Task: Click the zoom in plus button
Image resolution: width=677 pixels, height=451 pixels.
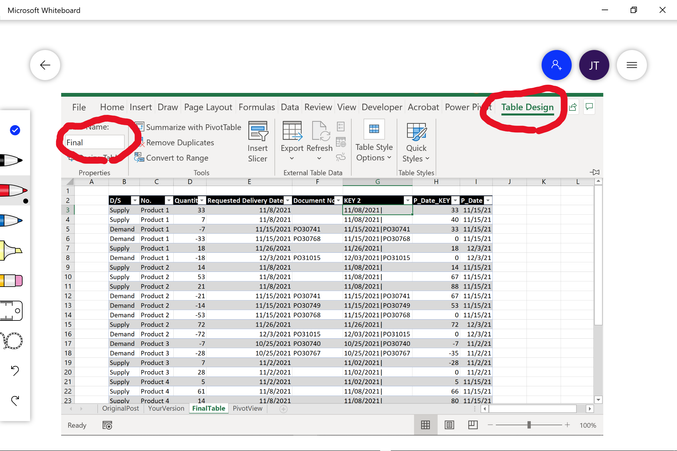Action: point(567,425)
